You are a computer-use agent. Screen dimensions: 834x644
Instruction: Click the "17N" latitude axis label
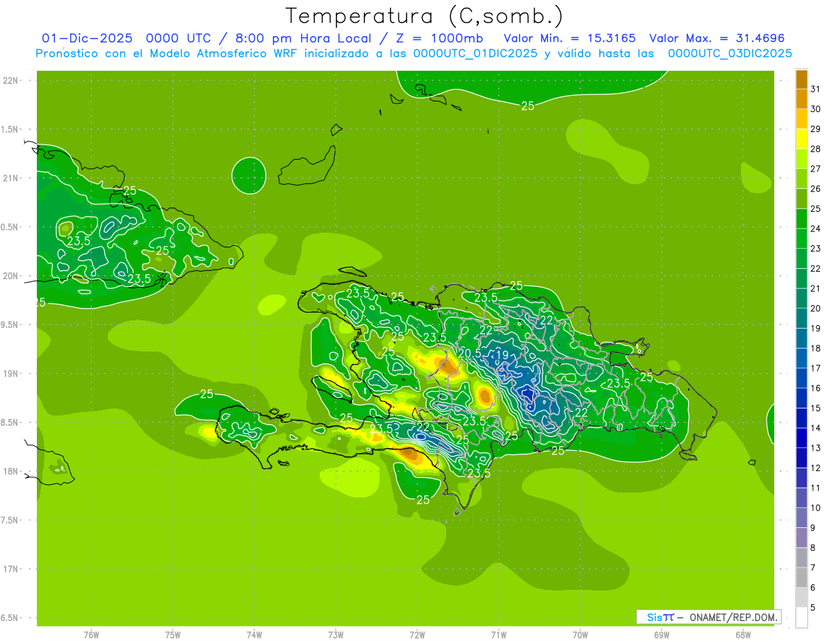(12, 569)
